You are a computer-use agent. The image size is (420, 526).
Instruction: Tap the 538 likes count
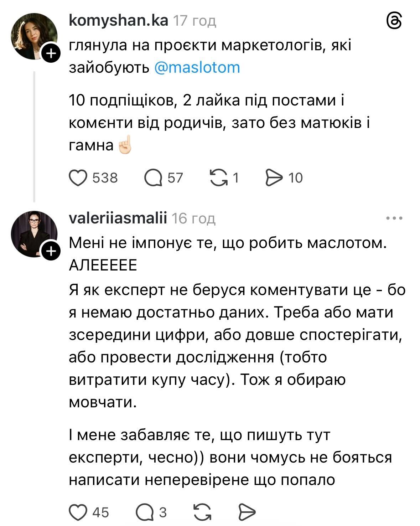point(105,177)
